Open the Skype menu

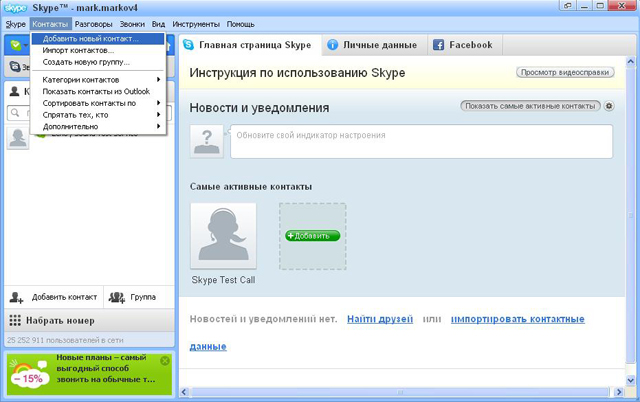(16, 24)
